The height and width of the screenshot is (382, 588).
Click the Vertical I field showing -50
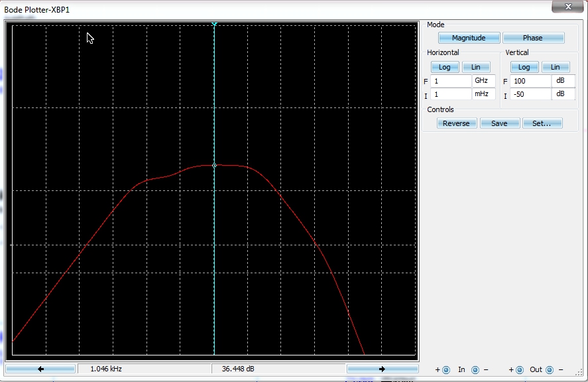[530, 94]
